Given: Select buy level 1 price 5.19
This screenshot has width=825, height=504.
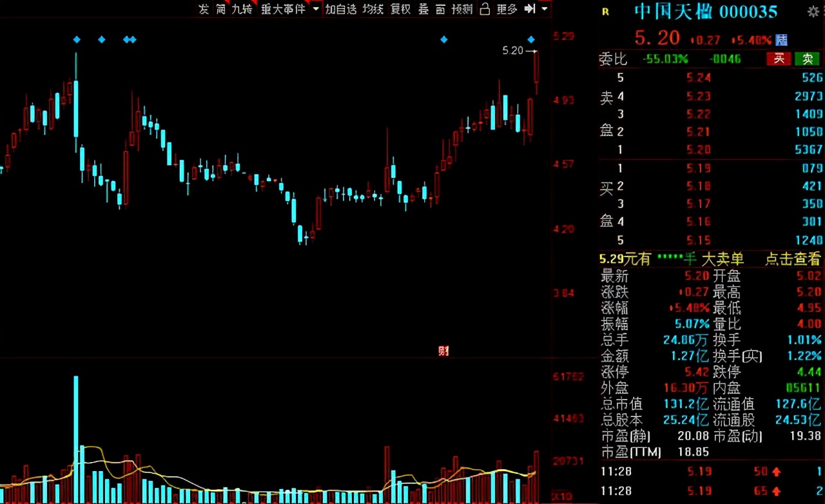Looking at the screenshot, I should pyautogui.click(x=699, y=169).
